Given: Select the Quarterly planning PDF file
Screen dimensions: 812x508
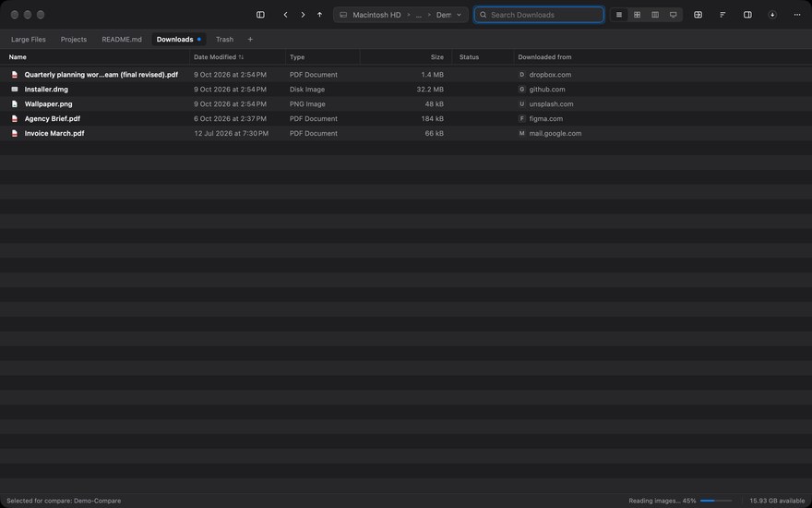Looking at the screenshot, I should click(x=101, y=75).
